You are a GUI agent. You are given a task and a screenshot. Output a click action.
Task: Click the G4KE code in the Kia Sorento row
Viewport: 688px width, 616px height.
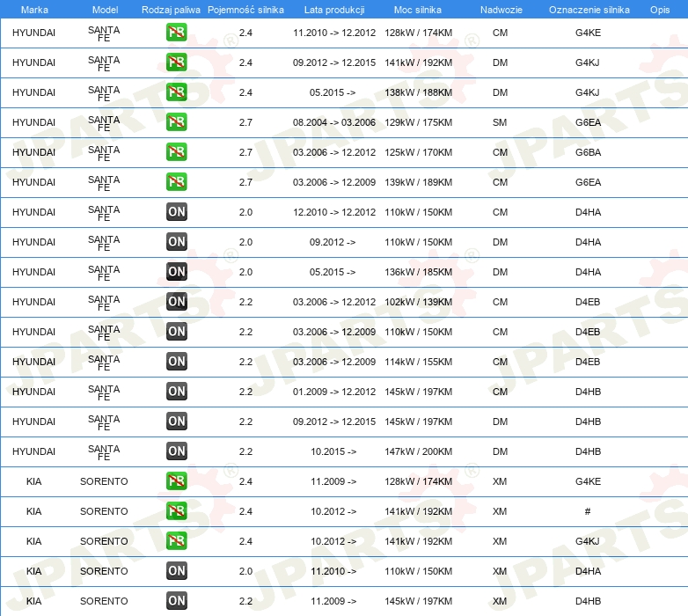(x=588, y=481)
